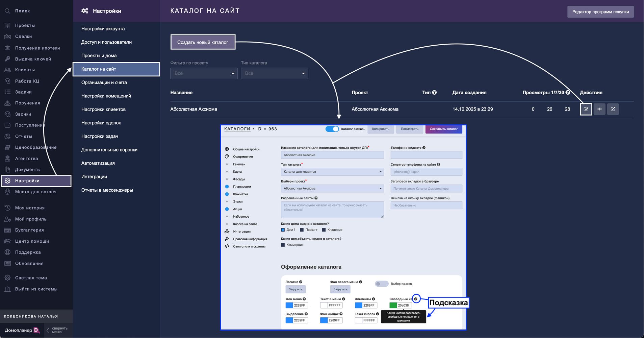644x338 pixels.
Task: Check the Паркинг checkbox
Action: point(302,230)
